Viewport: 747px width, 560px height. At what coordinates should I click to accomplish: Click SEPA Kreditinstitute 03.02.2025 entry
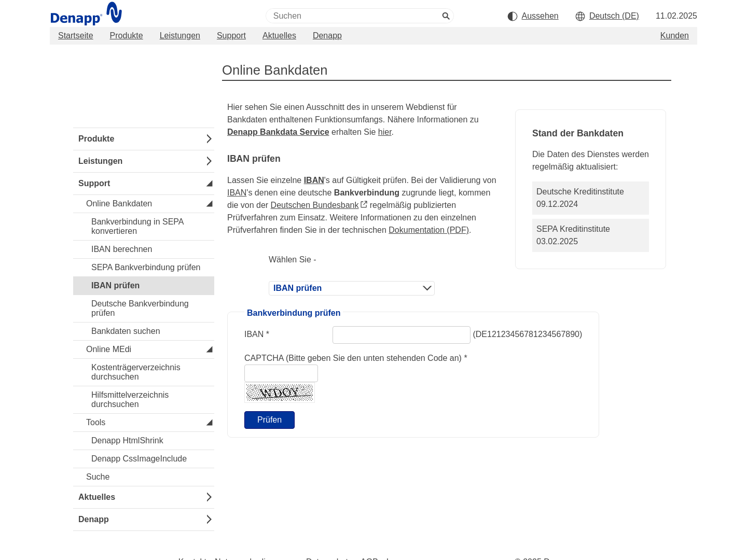(x=590, y=235)
